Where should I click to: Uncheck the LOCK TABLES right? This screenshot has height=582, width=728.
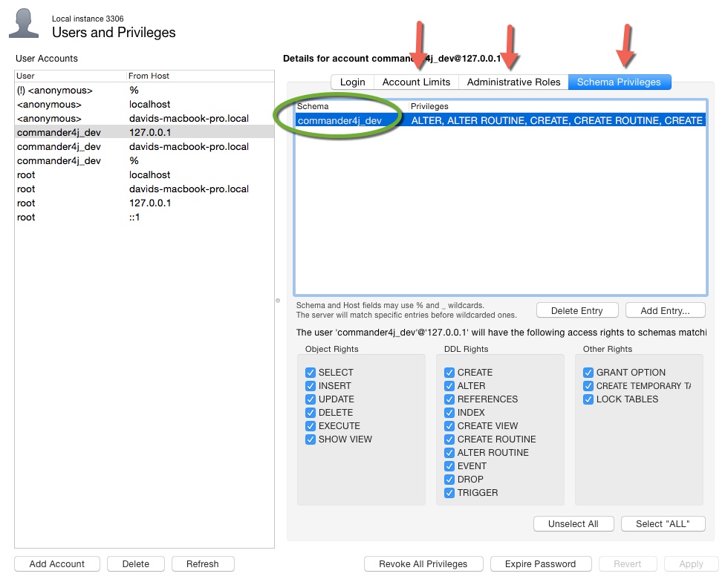[589, 399]
